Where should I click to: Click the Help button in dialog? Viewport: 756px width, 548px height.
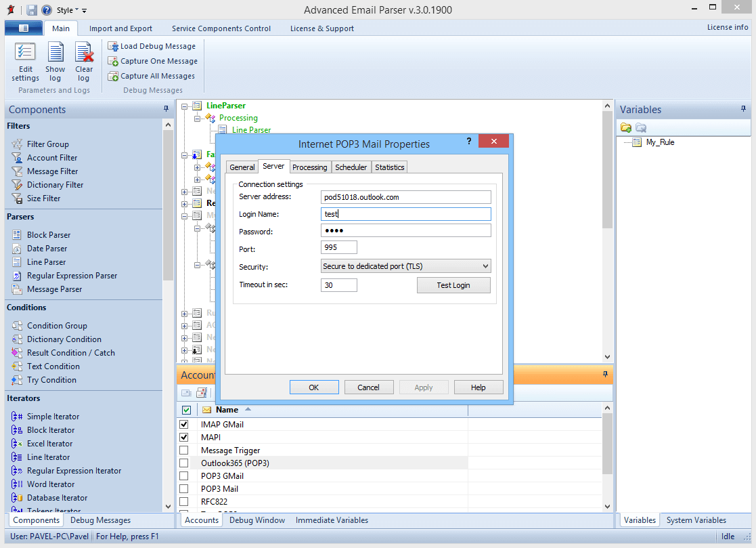[478, 387]
